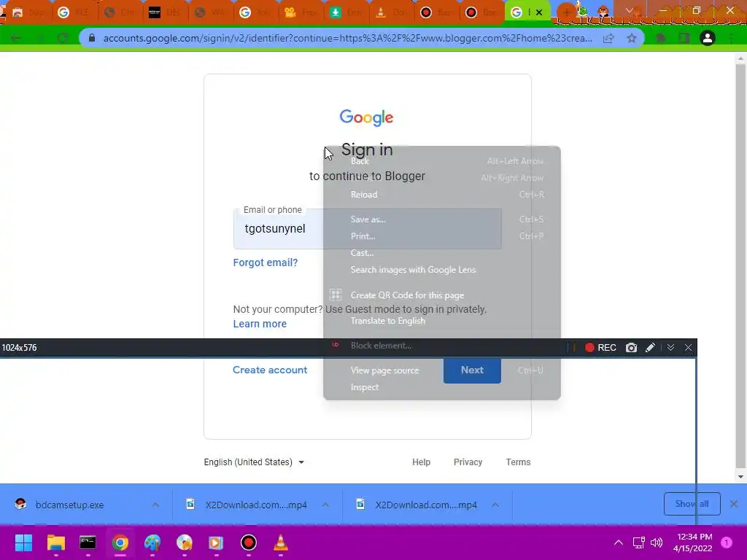Image resolution: width=747 pixels, height=560 pixels.
Task: Select View page source
Action: coord(441,370)
